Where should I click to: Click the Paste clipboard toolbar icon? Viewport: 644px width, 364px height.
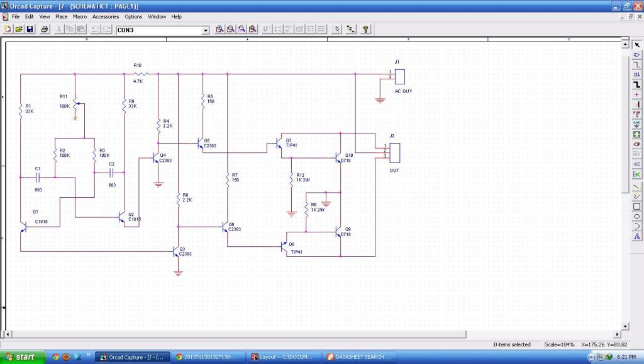click(x=81, y=29)
